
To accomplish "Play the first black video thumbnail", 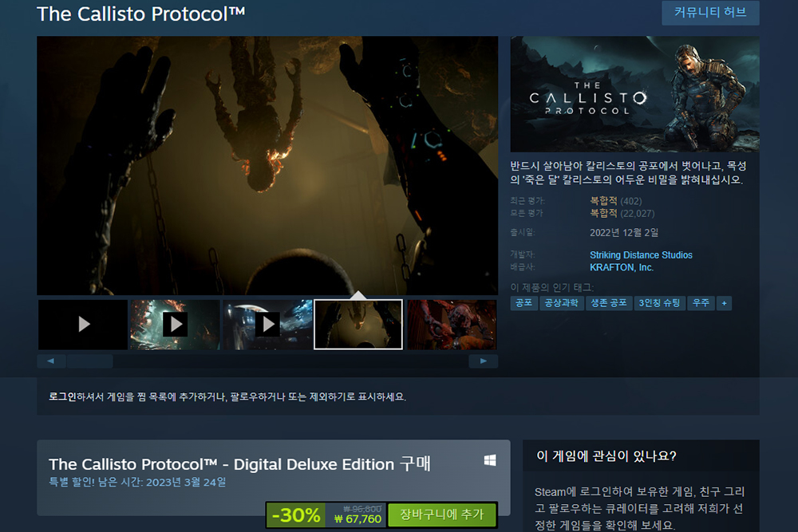I will coord(83,324).
